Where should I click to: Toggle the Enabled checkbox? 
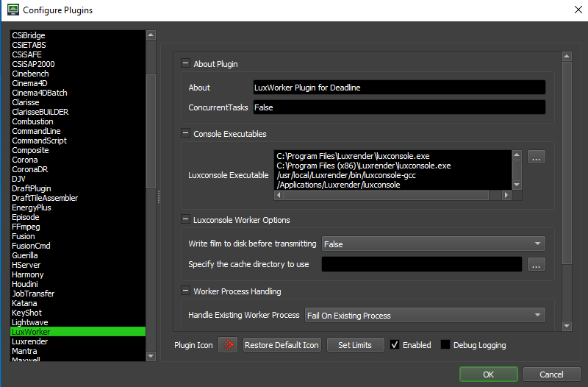coord(395,345)
